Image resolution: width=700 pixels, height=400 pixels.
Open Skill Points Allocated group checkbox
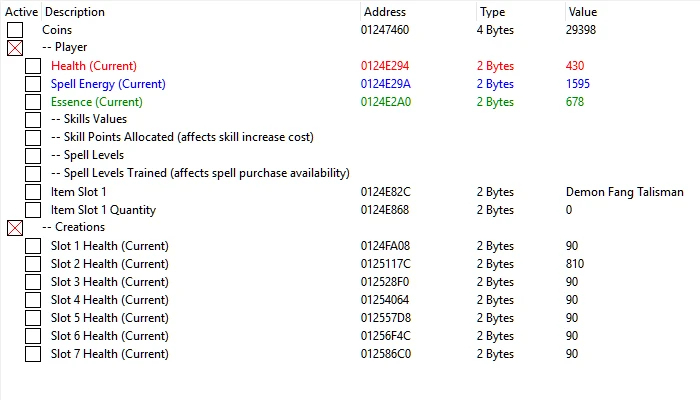tap(33, 138)
